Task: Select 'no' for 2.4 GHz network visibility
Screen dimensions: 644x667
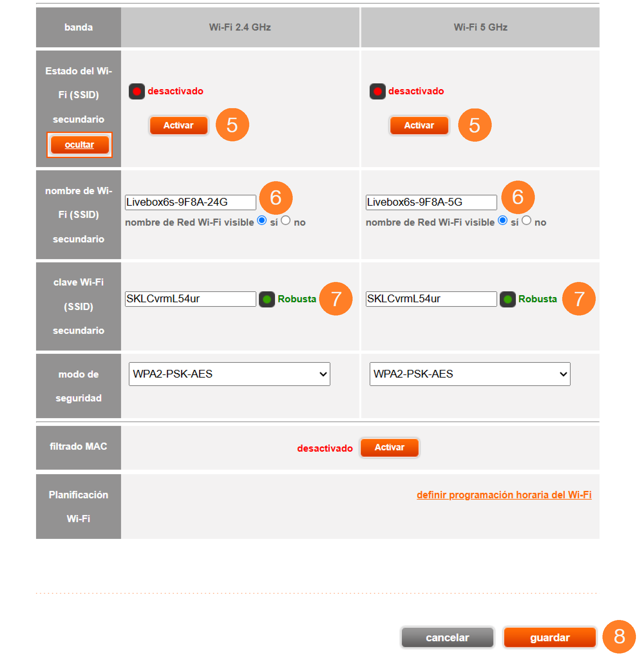Action: 286,221
